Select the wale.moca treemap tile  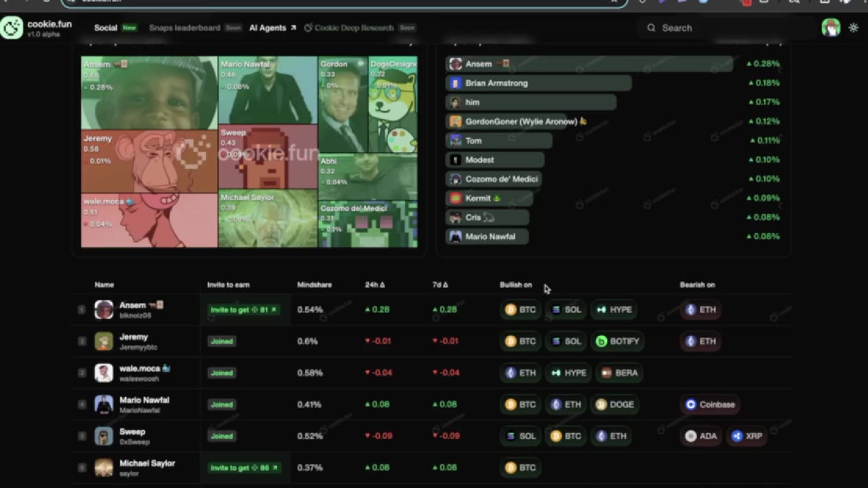(x=149, y=221)
